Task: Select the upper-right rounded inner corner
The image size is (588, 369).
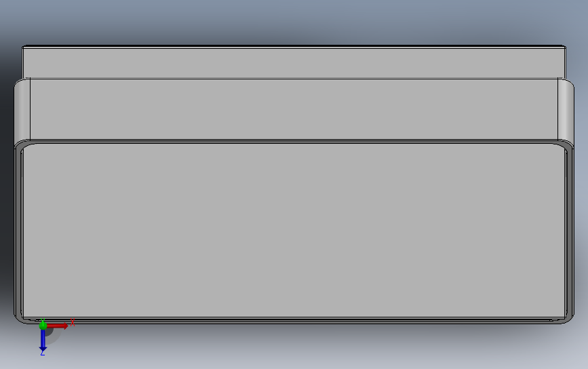Action: pyautogui.click(x=562, y=147)
